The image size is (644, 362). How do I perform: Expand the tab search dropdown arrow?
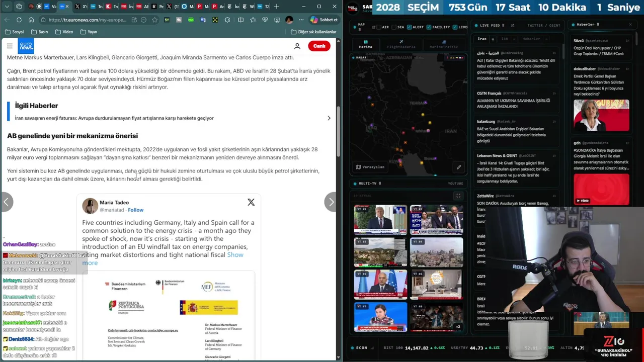point(7,7)
